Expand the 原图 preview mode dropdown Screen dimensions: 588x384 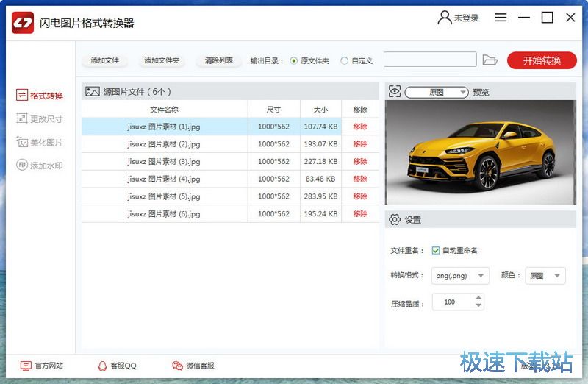pos(437,92)
